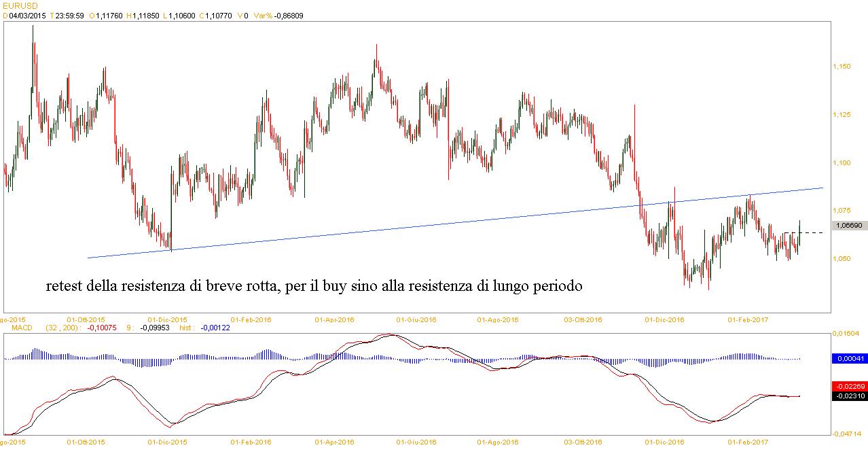This screenshot has width=868, height=454.
Task: Click the signal line value -0,09953
Action: click(155, 328)
